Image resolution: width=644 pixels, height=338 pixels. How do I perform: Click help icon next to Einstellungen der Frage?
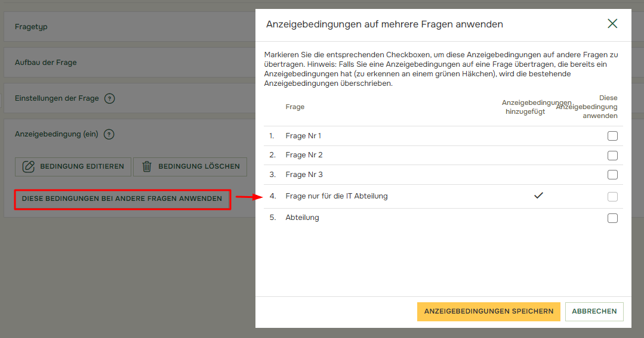pyautogui.click(x=109, y=98)
